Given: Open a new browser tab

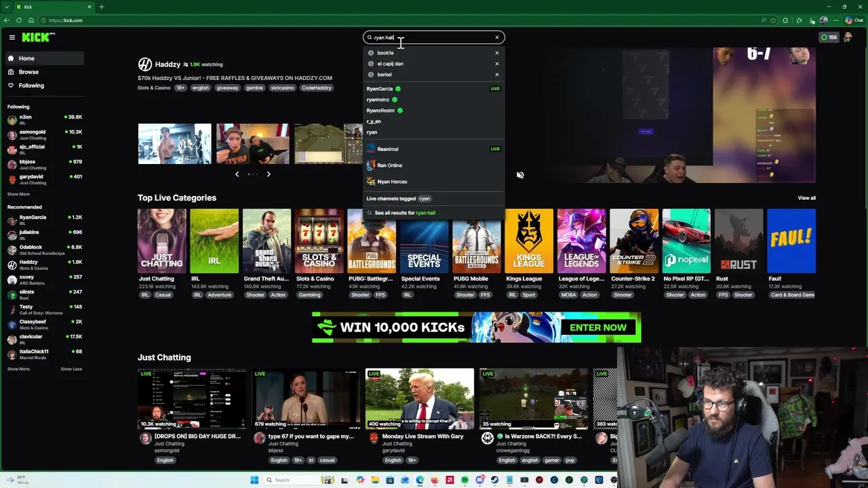Looking at the screenshot, I should 101,7.
